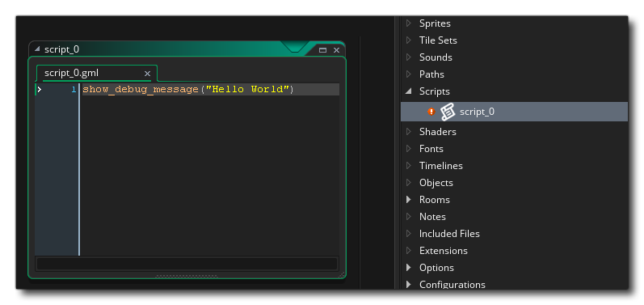
Task: Click line number 1 in the gutter
Action: tap(74, 90)
